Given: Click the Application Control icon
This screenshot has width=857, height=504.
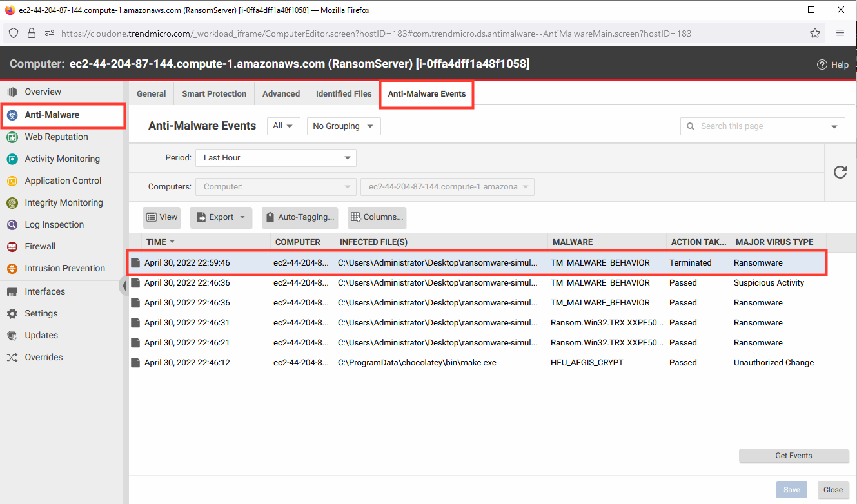Looking at the screenshot, I should coord(12,181).
